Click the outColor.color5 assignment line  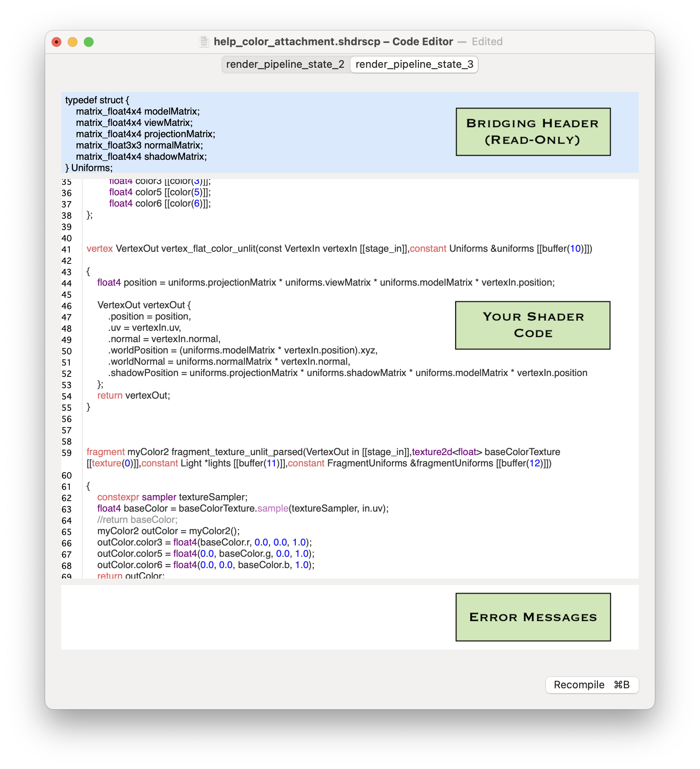[206, 554]
